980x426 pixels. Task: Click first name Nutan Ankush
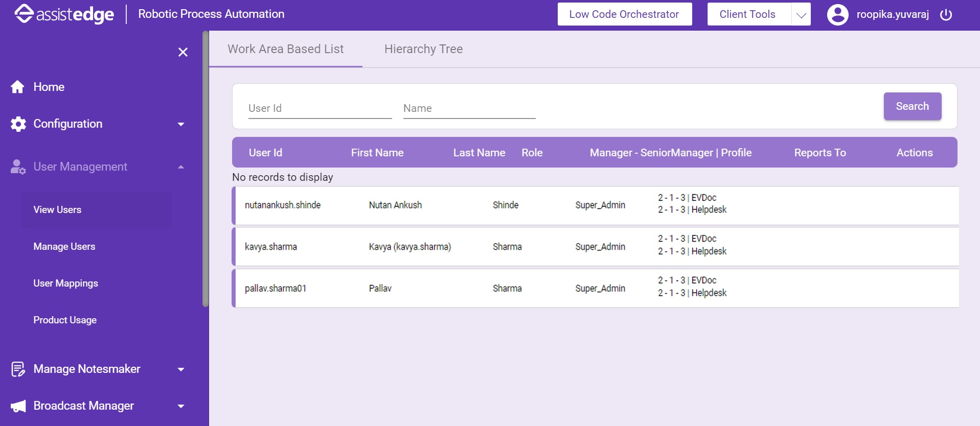(395, 205)
